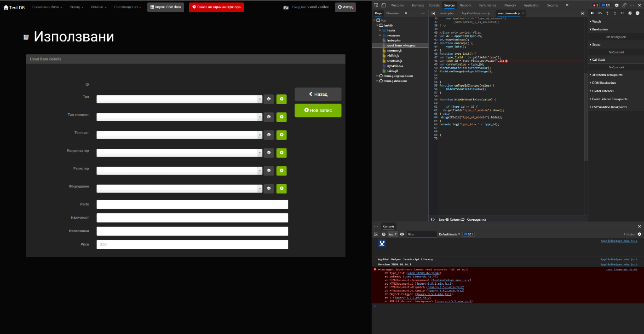Open the Резистор dropdown
Viewport: 644px width, 334px height.
[179, 170]
